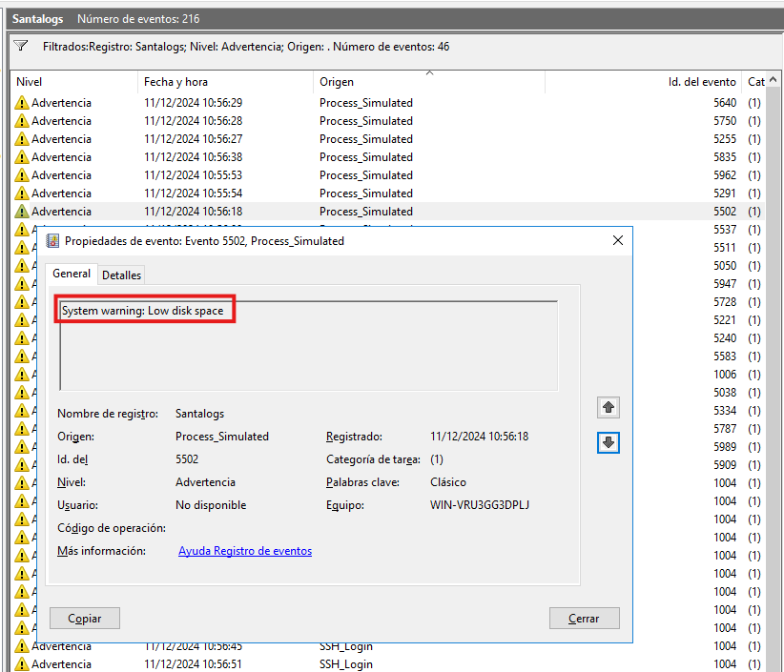Click event id 5050 in the list
Screen dimensions: 784x672
[x=725, y=265]
